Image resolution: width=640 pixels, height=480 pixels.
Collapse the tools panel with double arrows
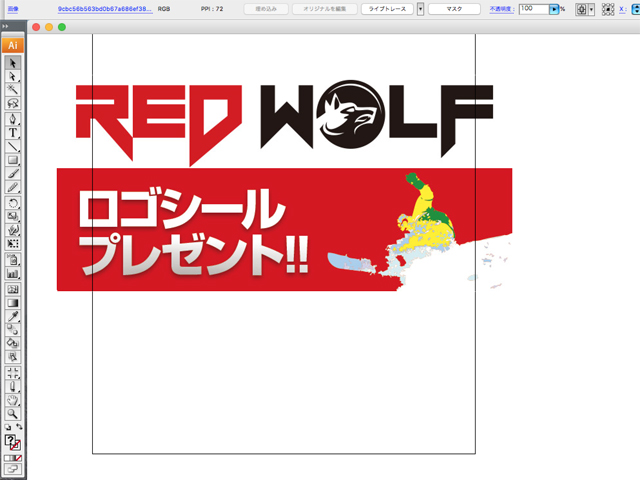click(5, 26)
